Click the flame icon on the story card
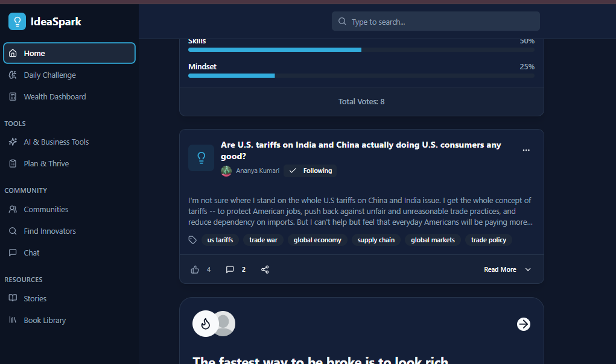The image size is (616, 364). pyautogui.click(x=206, y=324)
